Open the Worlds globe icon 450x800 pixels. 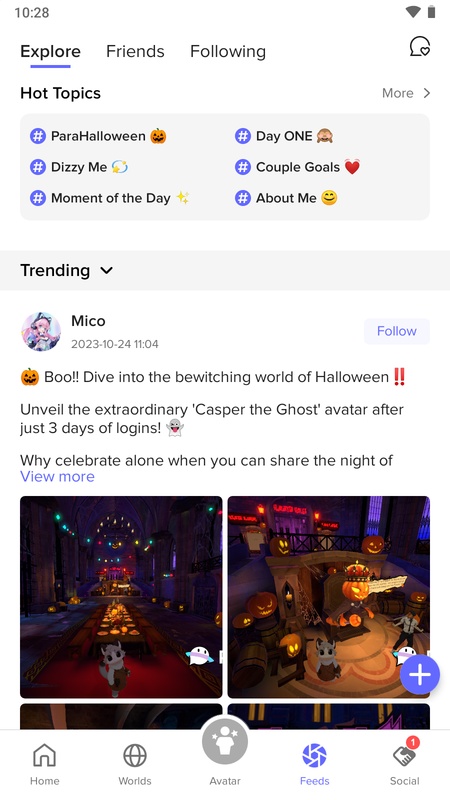(x=135, y=755)
